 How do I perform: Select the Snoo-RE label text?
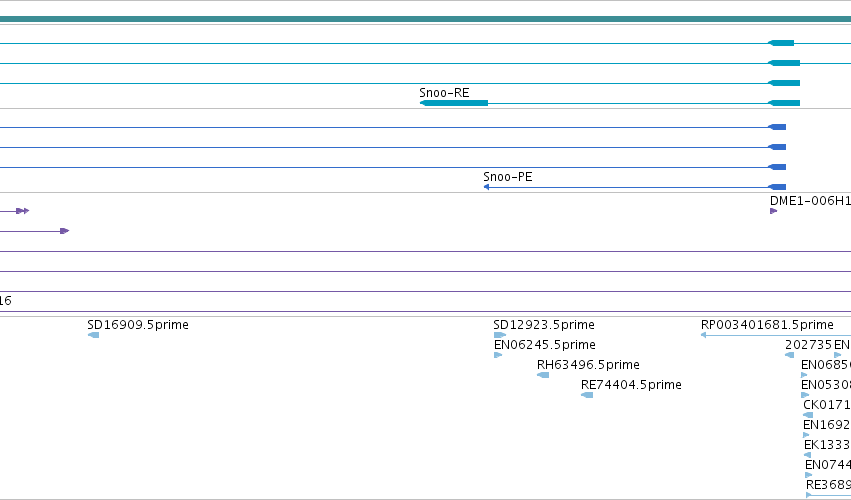click(444, 93)
